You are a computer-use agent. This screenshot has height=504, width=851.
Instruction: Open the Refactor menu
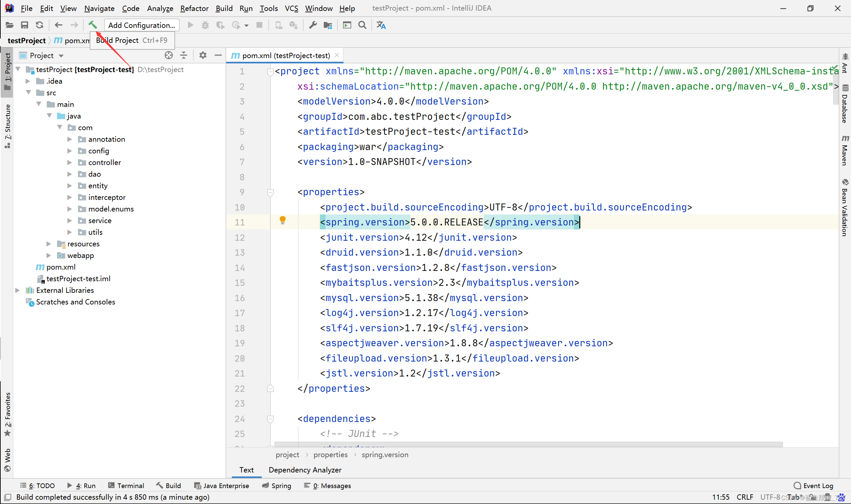pyautogui.click(x=194, y=8)
